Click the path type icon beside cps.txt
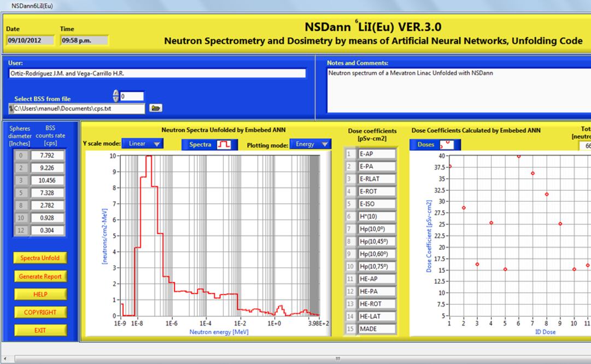The image size is (591, 364). (11, 109)
